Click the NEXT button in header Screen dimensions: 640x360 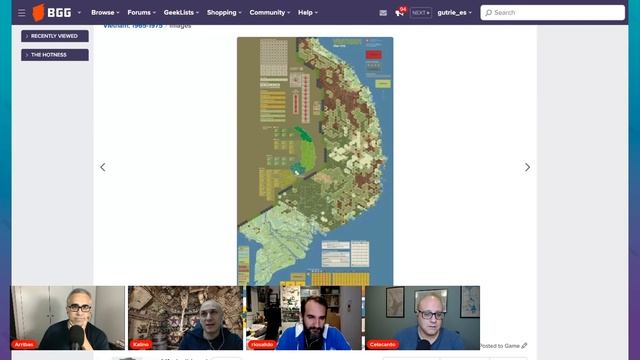click(420, 13)
